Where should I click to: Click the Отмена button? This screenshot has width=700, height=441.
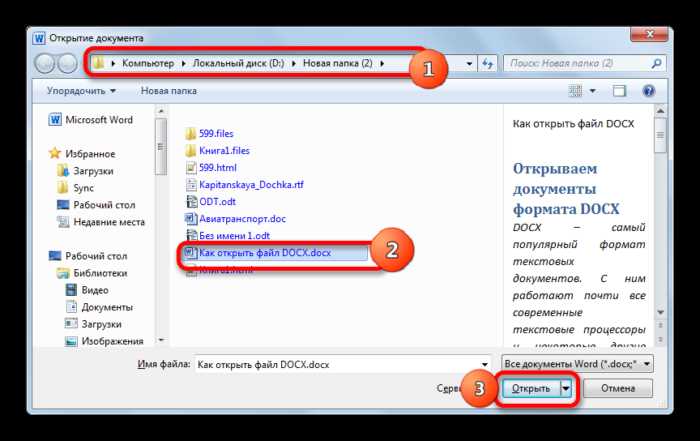pos(618,388)
